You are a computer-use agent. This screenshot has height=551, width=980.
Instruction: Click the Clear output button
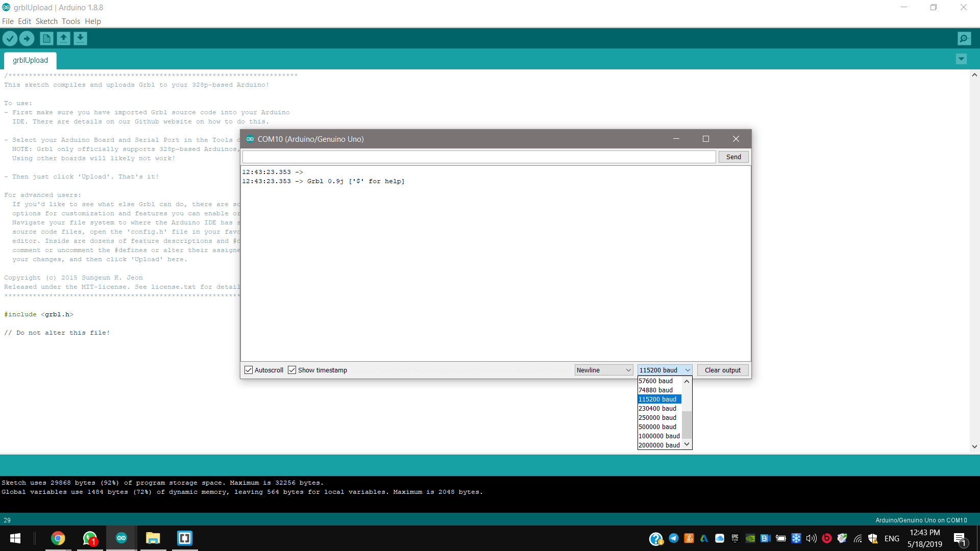tap(722, 370)
